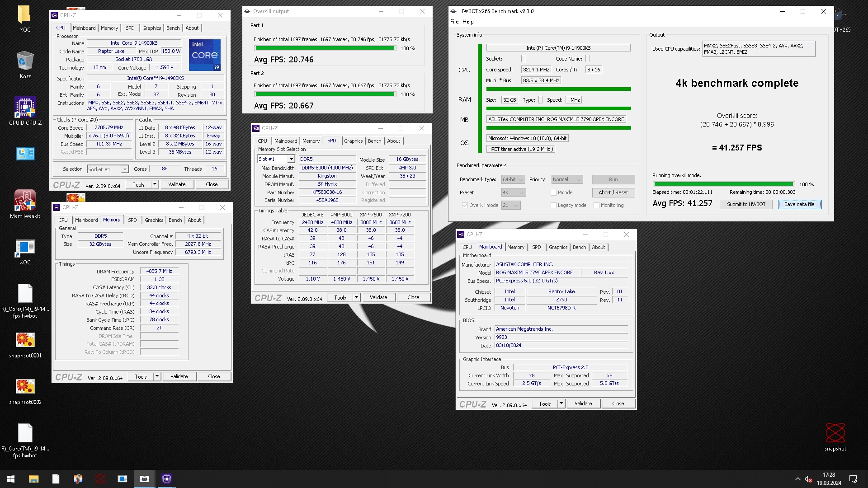Switch to HWBOT x265 app in taskbar
This screenshot has width=868, height=488.
click(145, 479)
